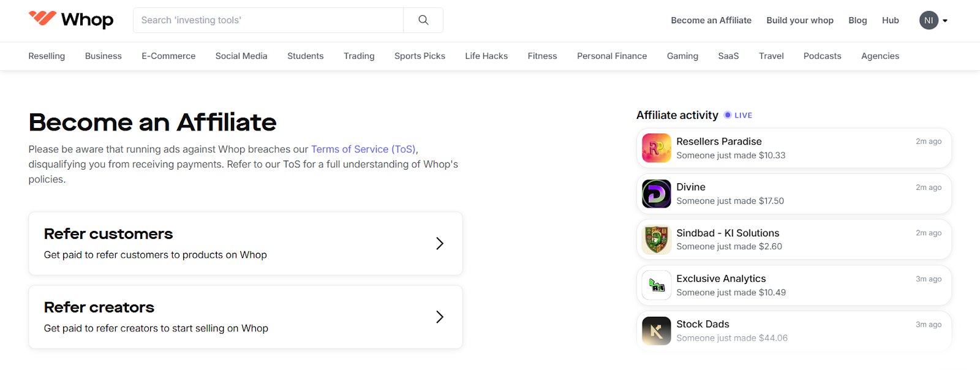Image resolution: width=980 pixels, height=370 pixels.
Task: Open the Resellers Paradise activity title
Action: [x=719, y=141]
